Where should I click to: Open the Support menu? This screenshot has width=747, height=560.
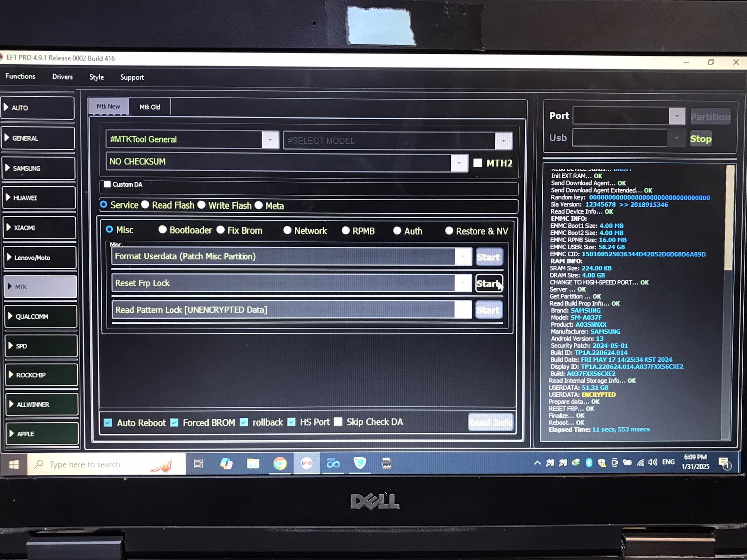tap(132, 77)
